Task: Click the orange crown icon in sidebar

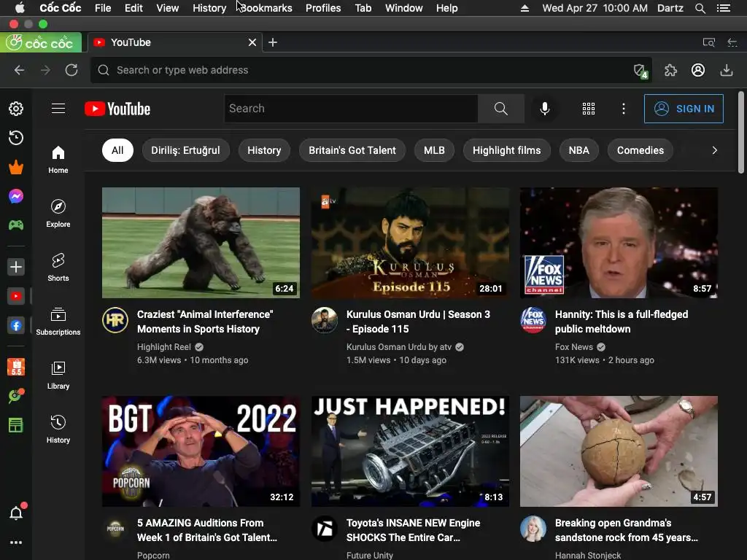Action: point(16,167)
